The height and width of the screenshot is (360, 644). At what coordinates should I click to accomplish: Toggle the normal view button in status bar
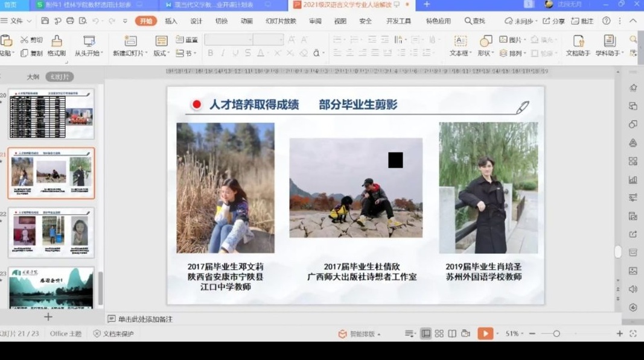coord(426,333)
